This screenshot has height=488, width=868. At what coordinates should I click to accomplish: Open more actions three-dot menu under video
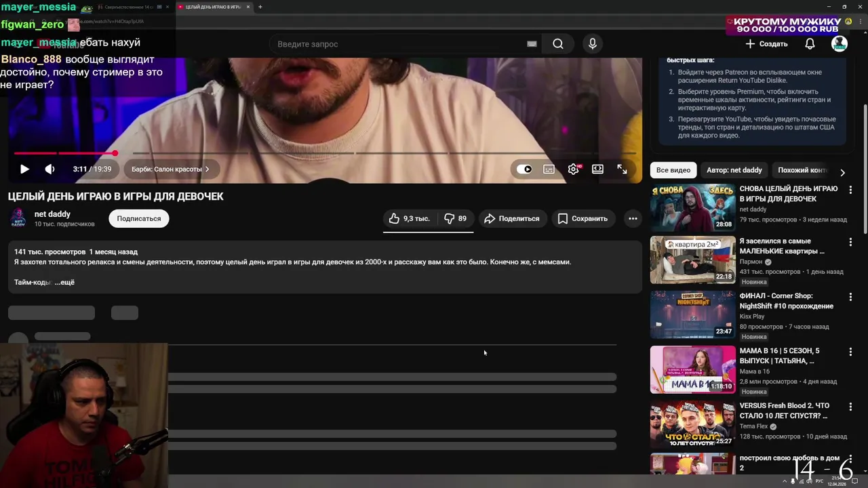633,218
